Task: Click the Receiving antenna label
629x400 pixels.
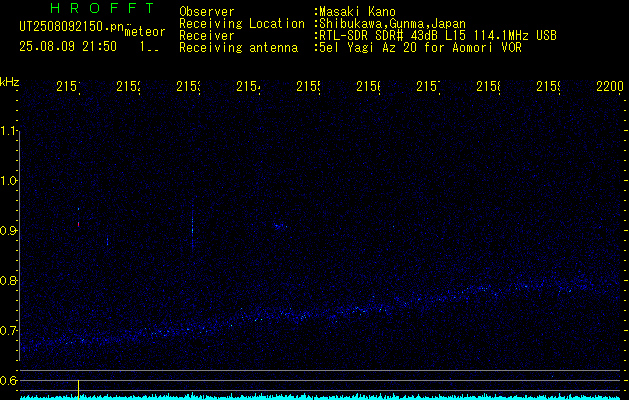Action: click(238, 48)
